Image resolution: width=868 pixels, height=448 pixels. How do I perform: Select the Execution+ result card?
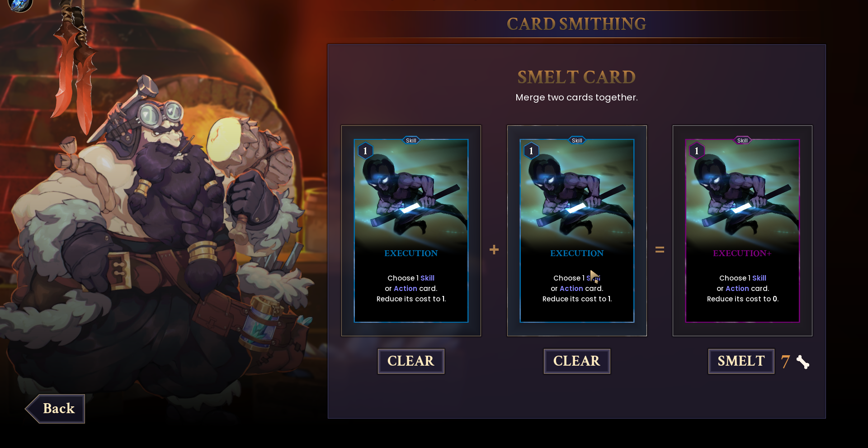point(742,231)
